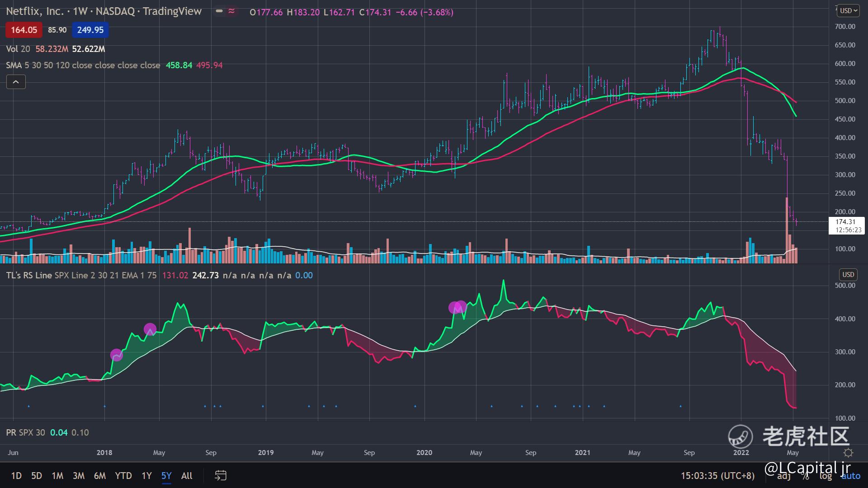The width and height of the screenshot is (868, 488).
Task: Click the pink approximate-data indicator icon
Action: (x=231, y=11)
